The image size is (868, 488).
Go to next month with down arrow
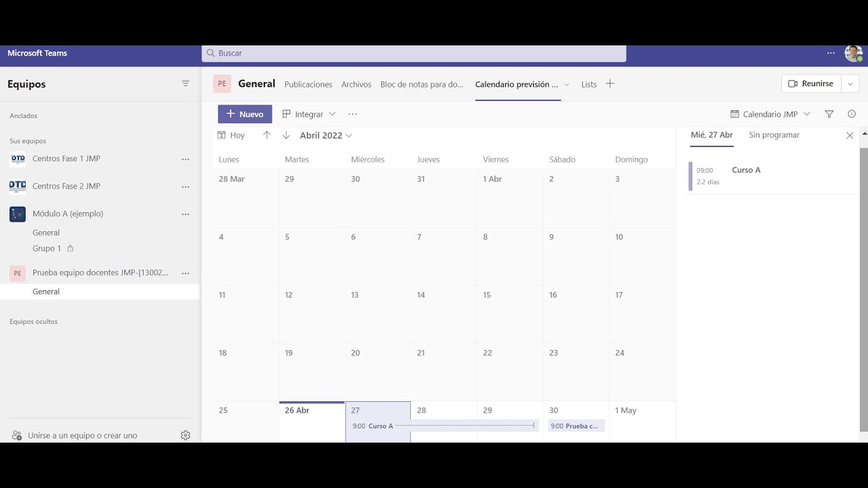tap(286, 136)
